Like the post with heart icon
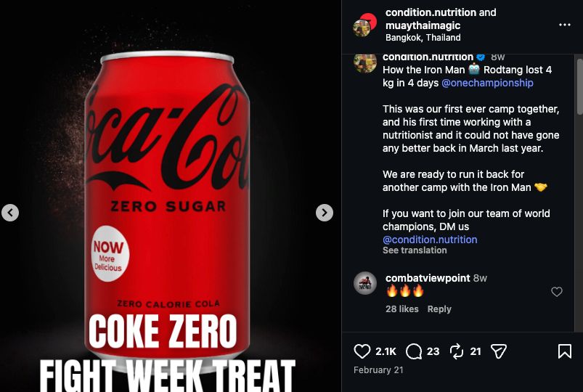 coord(362,351)
